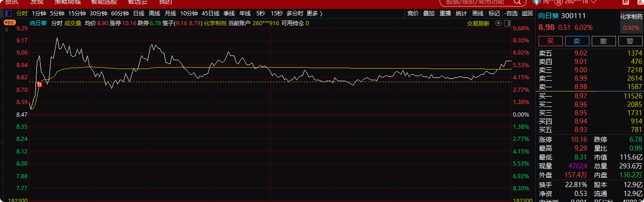Screen dimensions: 644x202
Task: Activate the 画线 drawing tool
Action: pyautogui.click(x=477, y=14)
